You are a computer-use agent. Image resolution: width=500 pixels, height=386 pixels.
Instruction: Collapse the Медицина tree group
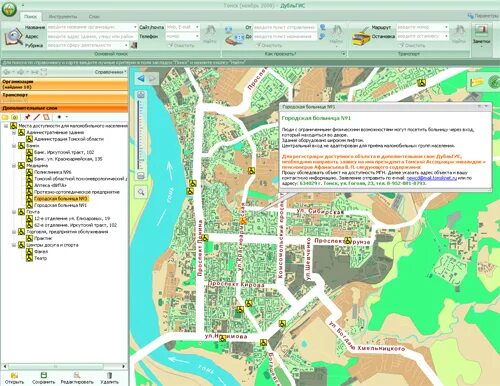14,165
